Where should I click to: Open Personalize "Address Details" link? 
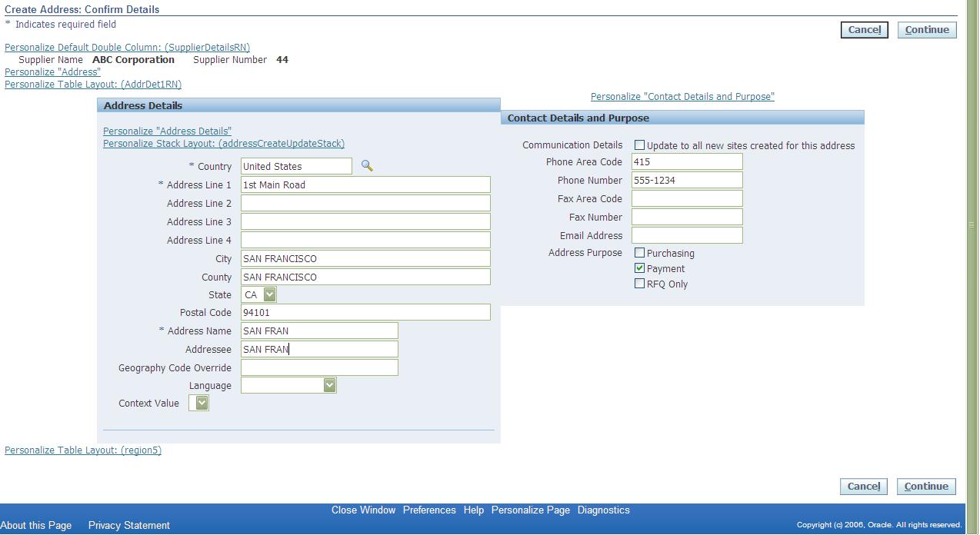point(166,131)
